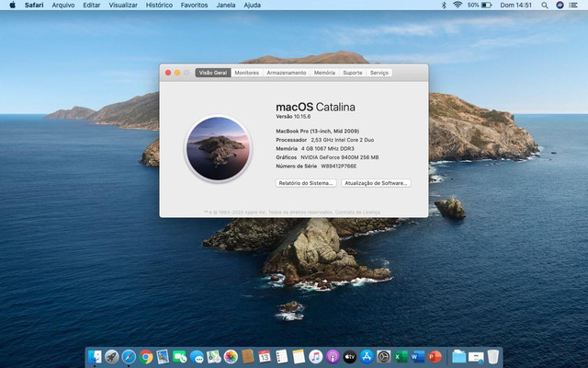Open the Ajuda menu
Image resolution: width=588 pixels, height=368 pixels.
click(x=252, y=6)
